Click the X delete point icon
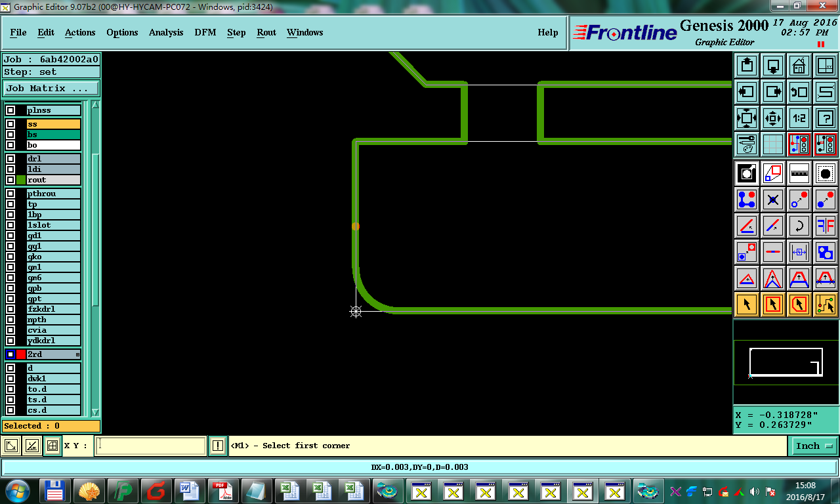The image size is (840, 504). [x=773, y=199]
